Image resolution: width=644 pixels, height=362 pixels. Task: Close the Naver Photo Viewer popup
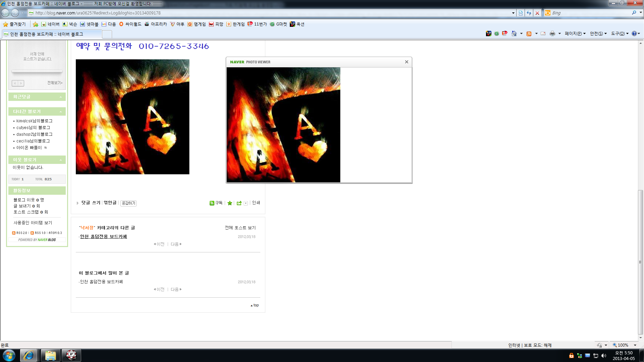coord(407,62)
